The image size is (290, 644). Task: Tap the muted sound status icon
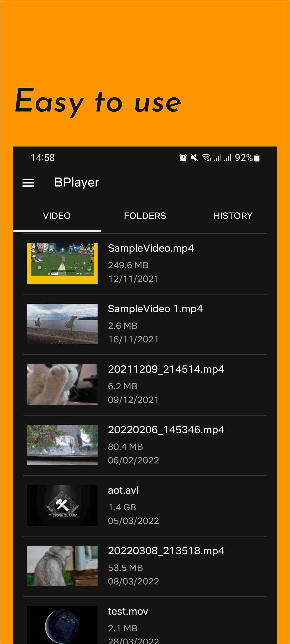194,158
